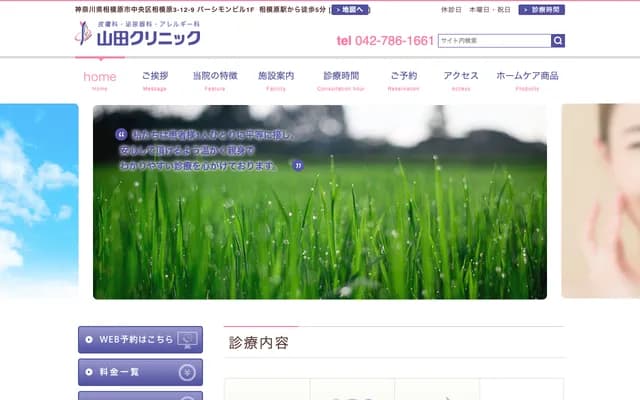Click the 診療時間 button at top right
The height and width of the screenshot is (400, 640).
541,9
